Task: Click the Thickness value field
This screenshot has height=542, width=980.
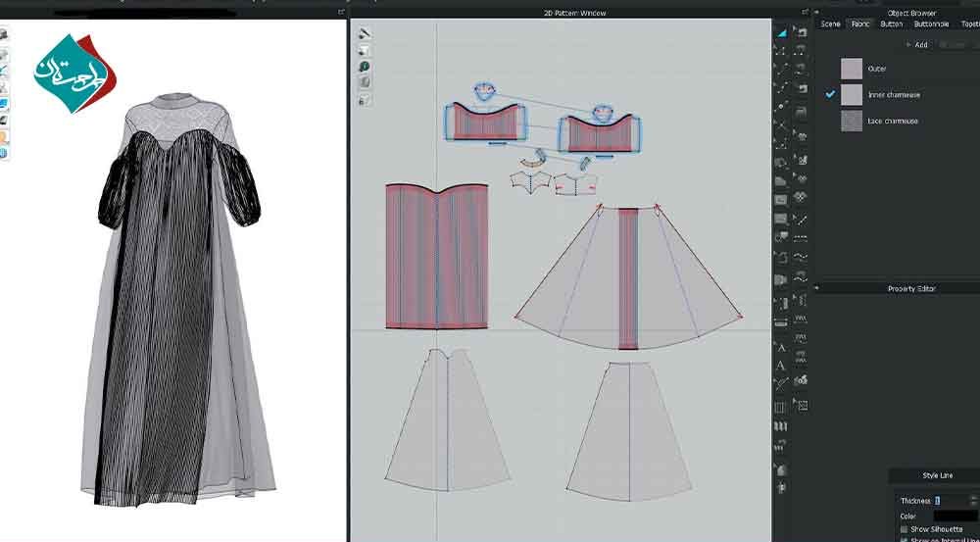Action: pos(950,501)
